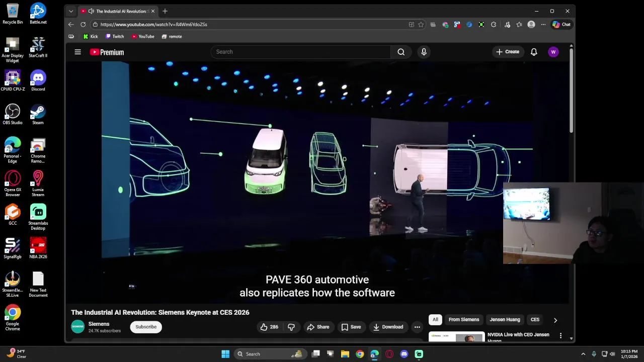644x362 pixels.
Task: Select the CES filter chip
Action: (535, 320)
